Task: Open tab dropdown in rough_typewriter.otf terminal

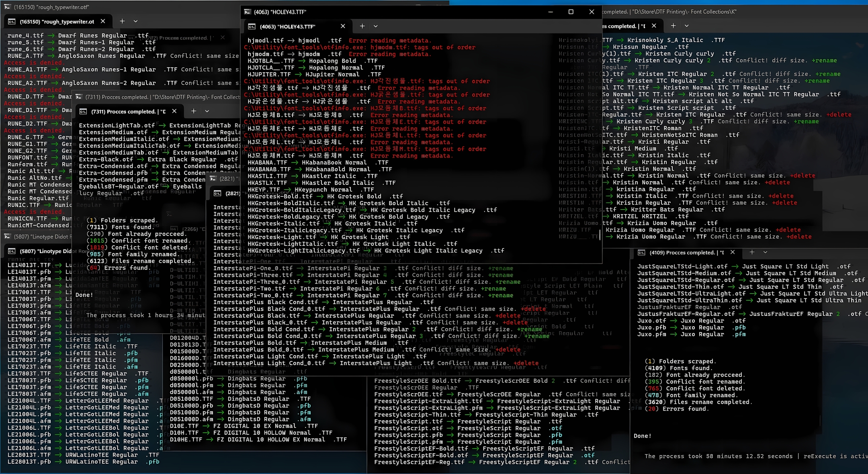Action: point(135,21)
